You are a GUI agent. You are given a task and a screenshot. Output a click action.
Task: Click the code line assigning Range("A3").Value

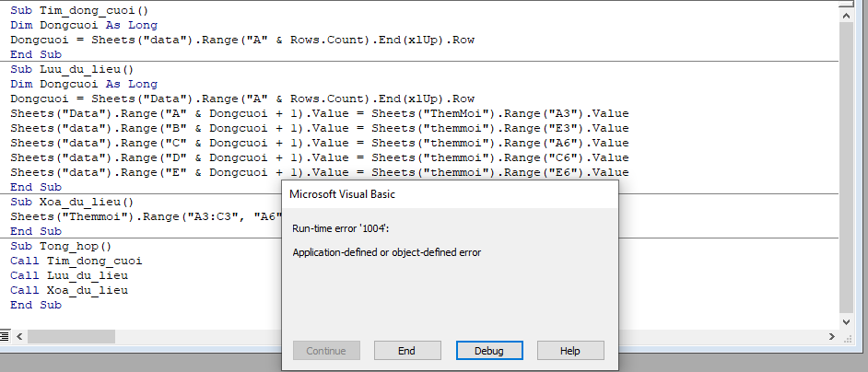coord(320,113)
